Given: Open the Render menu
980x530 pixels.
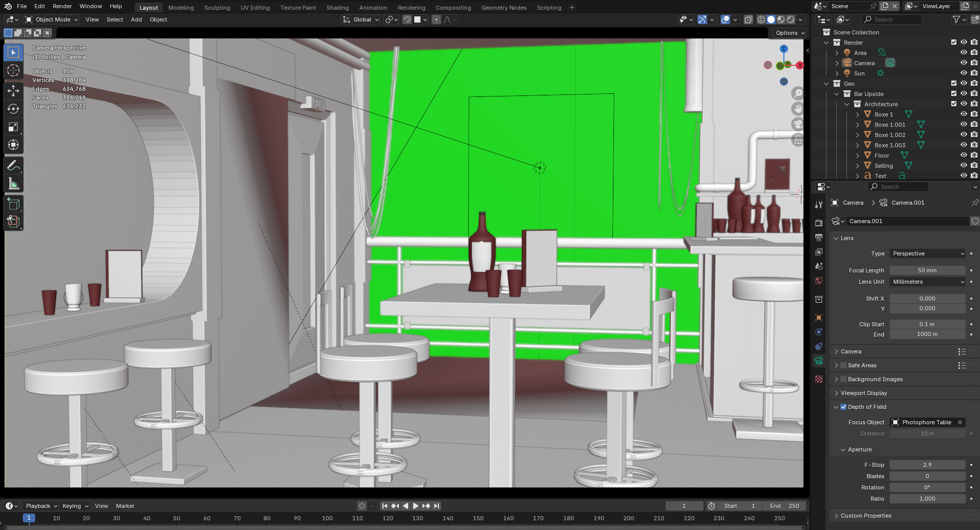Looking at the screenshot, I should pos(62,6).
